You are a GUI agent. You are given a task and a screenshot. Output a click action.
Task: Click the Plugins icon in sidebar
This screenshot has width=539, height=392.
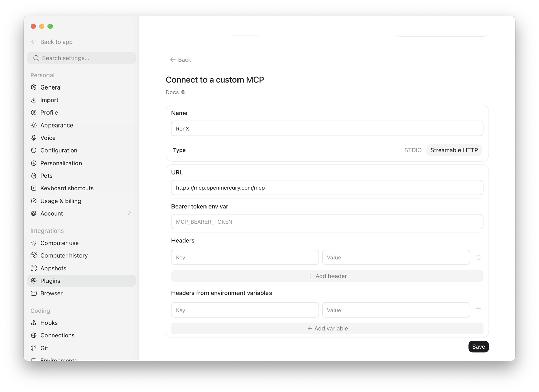pos(34,281)
